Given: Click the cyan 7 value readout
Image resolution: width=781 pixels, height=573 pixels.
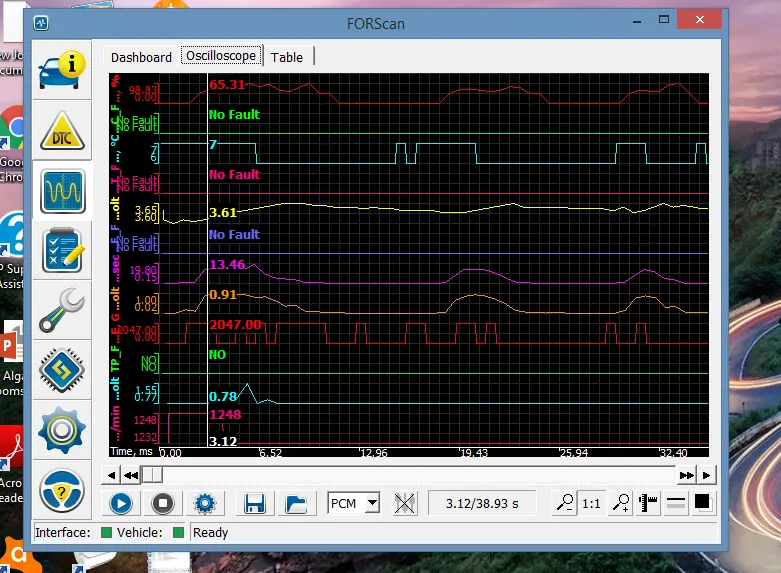Looking at the screenshot, I should coord(213,144).
